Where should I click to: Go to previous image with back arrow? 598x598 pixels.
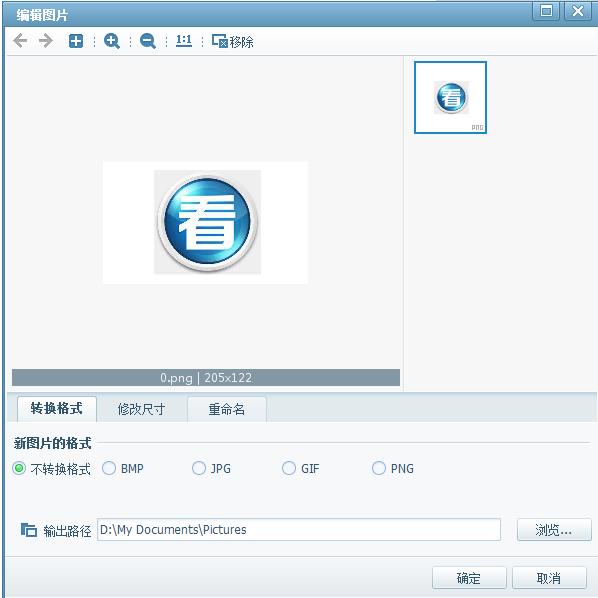pyautogui.click(x=20, y=40)
